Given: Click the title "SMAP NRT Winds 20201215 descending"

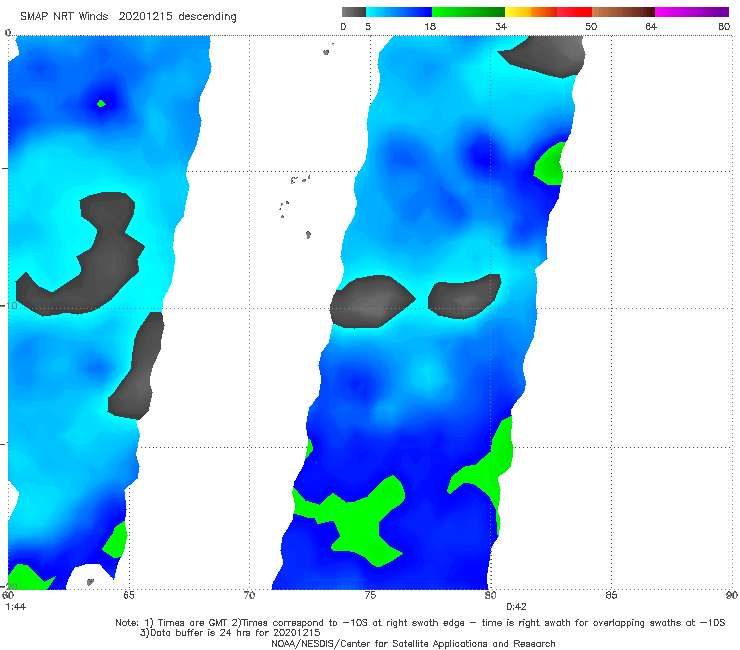Looking at the screenshot, I should (128, 16).
